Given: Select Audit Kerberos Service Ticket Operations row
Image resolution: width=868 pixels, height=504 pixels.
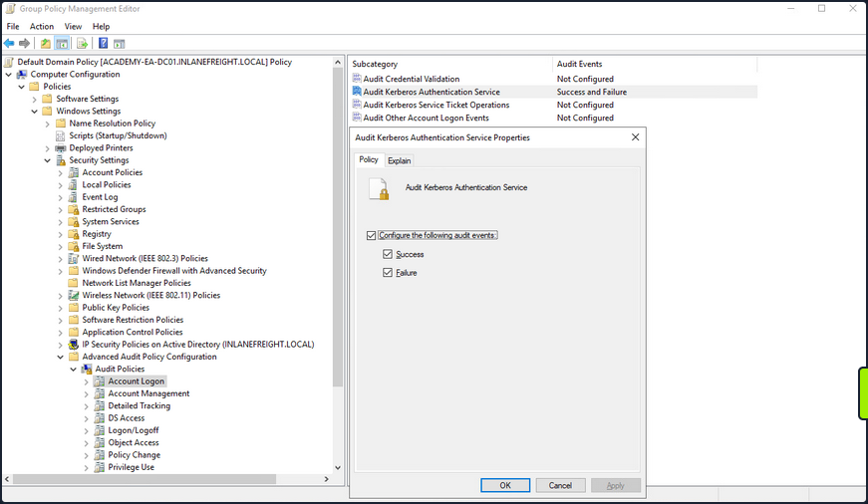Looking at the screenshot, I should point(435,105).
